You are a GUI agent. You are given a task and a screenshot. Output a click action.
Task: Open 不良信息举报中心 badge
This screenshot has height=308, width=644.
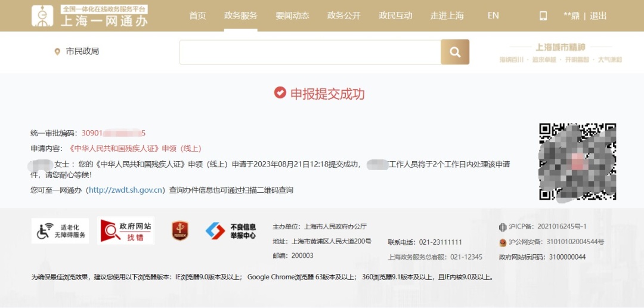[231, 231]
